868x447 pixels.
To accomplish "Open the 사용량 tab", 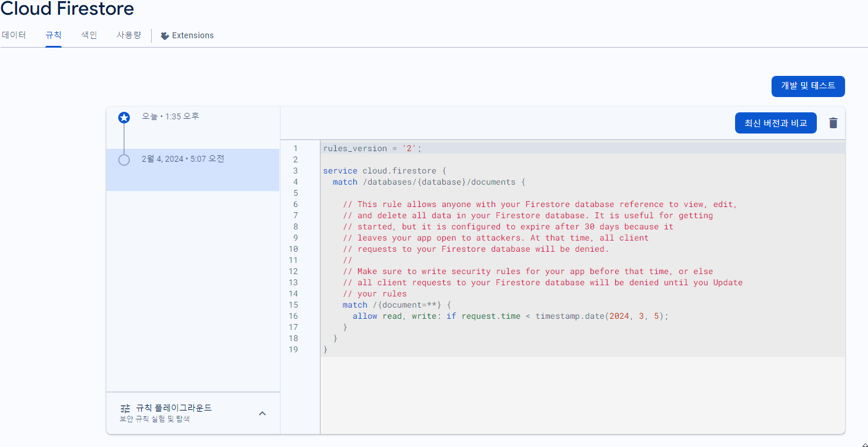I will pyautogui.click(x=129, y=35).
